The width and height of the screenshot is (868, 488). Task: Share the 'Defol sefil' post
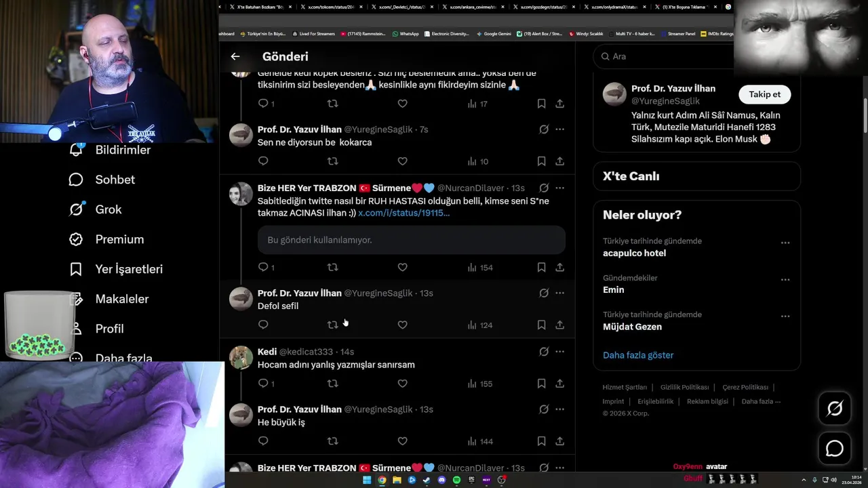559,325
